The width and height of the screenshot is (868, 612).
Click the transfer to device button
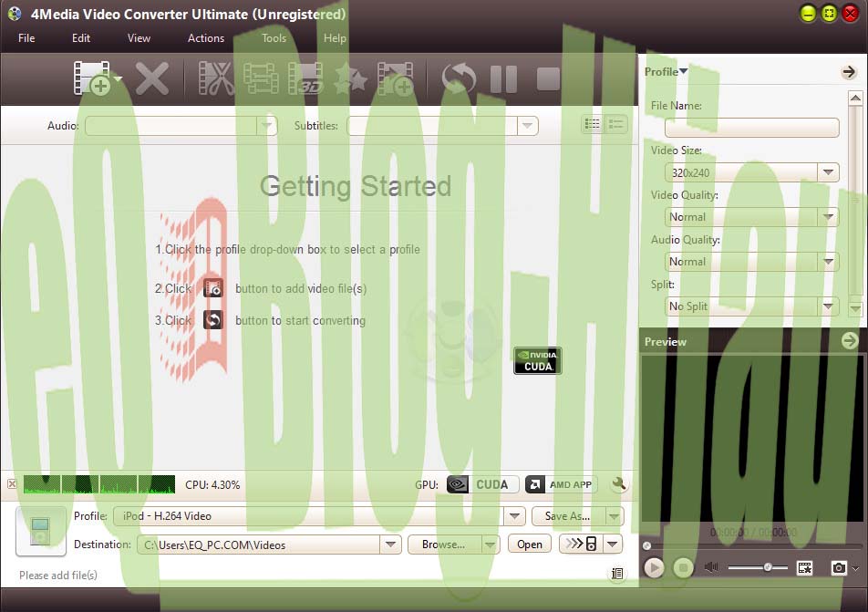(581, 544)
